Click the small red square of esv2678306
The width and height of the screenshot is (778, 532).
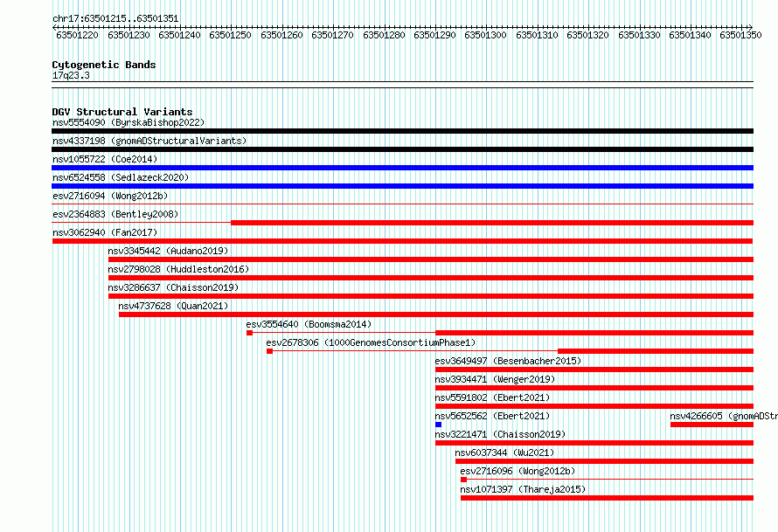270,351
